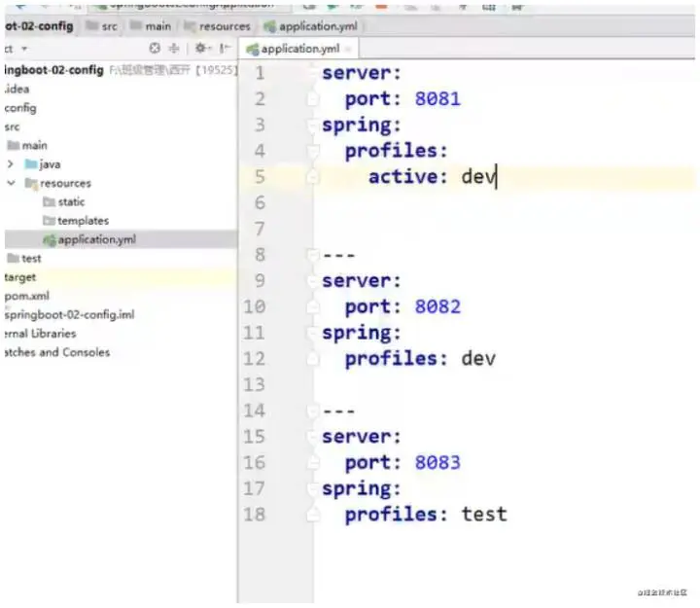Click line number 1 in gutter
Image resolution: width=700 pixels, height=608 pixels.
[260, 73]
